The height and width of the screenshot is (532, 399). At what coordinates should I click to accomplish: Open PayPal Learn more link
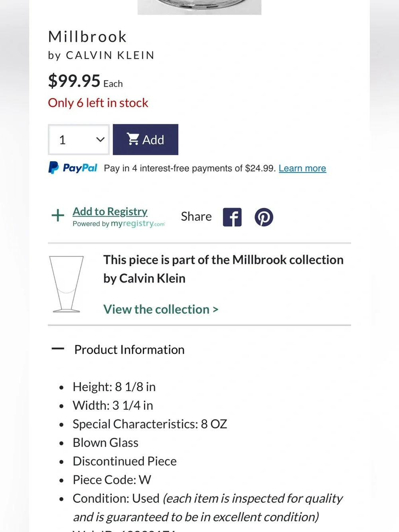tap(302, 168)
